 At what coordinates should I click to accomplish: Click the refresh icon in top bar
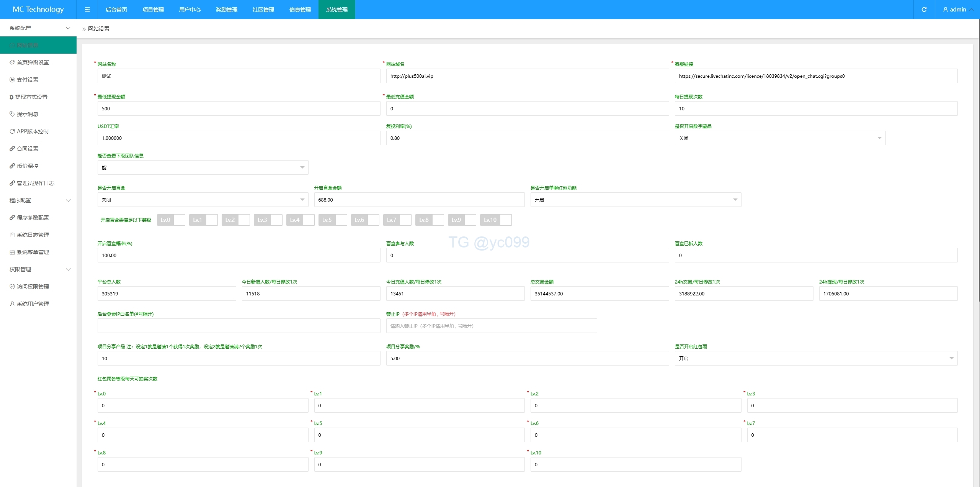click(x=924, y=10)
